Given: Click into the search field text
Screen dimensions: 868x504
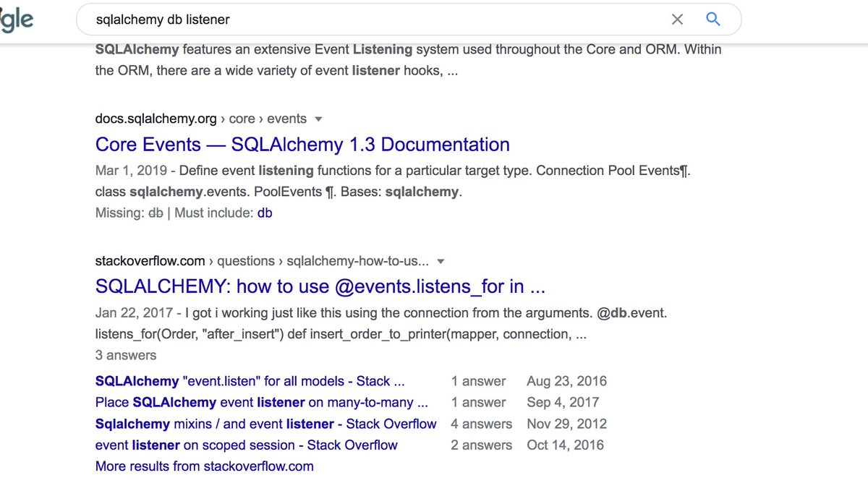Looking at the screenshot, I should pyautogui.click(x=163, y=20).
